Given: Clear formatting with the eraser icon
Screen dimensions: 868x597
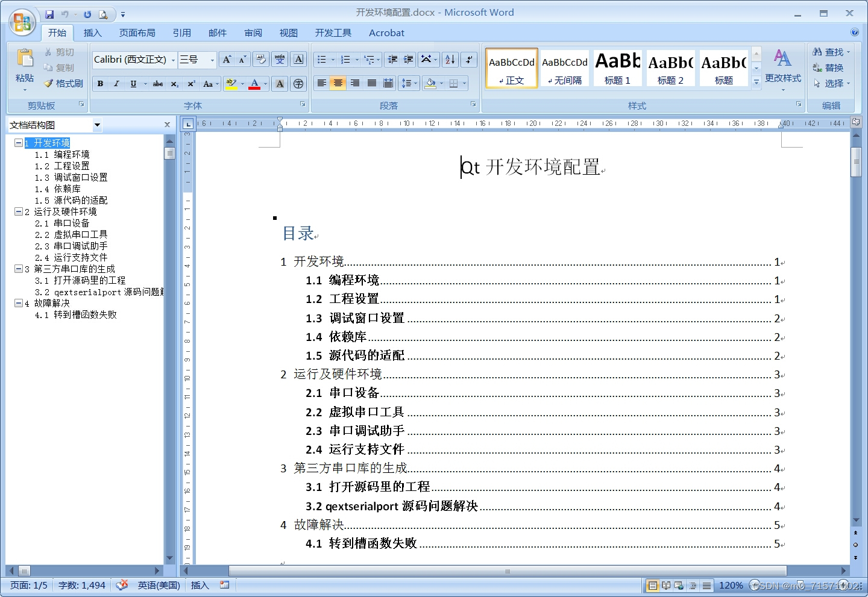Looking at the screenshot, I should tap(261, 59).
